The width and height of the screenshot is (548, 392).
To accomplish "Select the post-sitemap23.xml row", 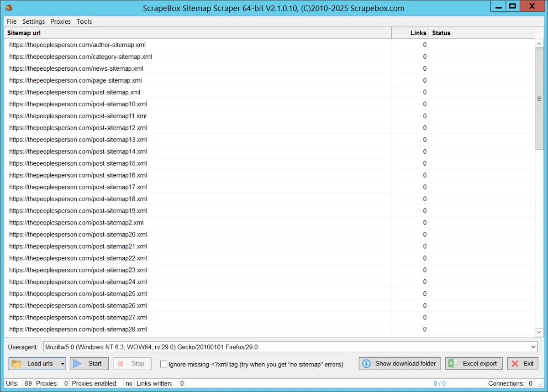I will (269, 270).
